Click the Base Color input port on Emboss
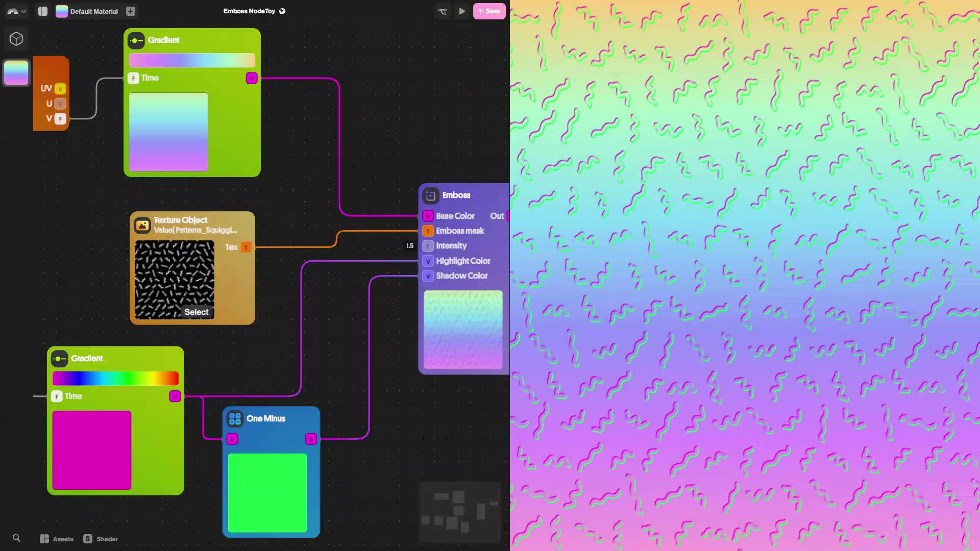 click(x=428, y=215)
